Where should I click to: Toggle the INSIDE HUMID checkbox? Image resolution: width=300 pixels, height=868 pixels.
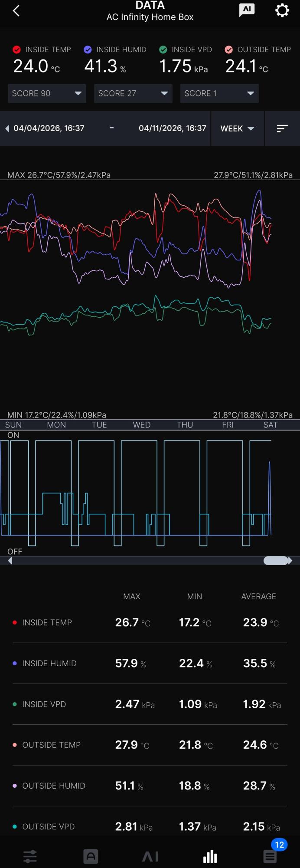coord(88,50)
